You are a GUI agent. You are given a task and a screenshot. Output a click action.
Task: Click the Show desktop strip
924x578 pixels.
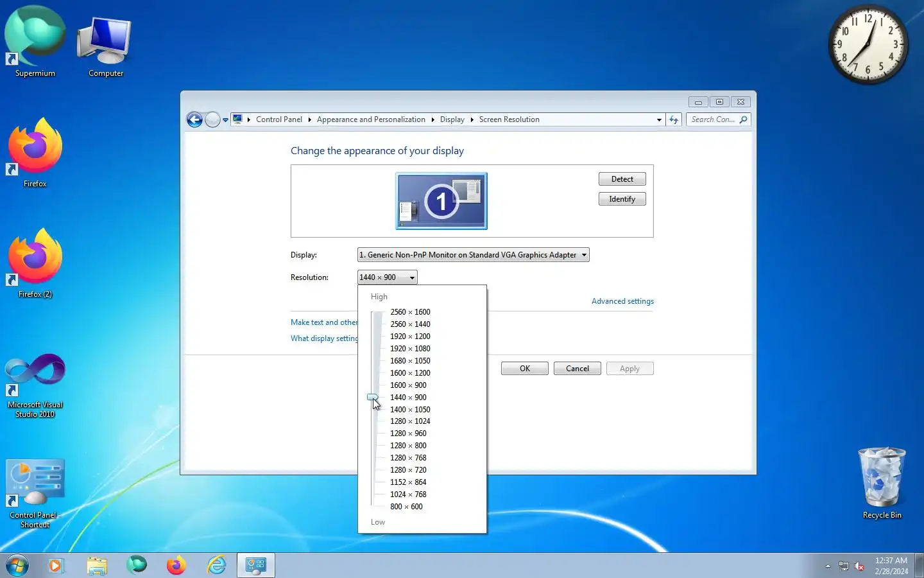[919, 565]
